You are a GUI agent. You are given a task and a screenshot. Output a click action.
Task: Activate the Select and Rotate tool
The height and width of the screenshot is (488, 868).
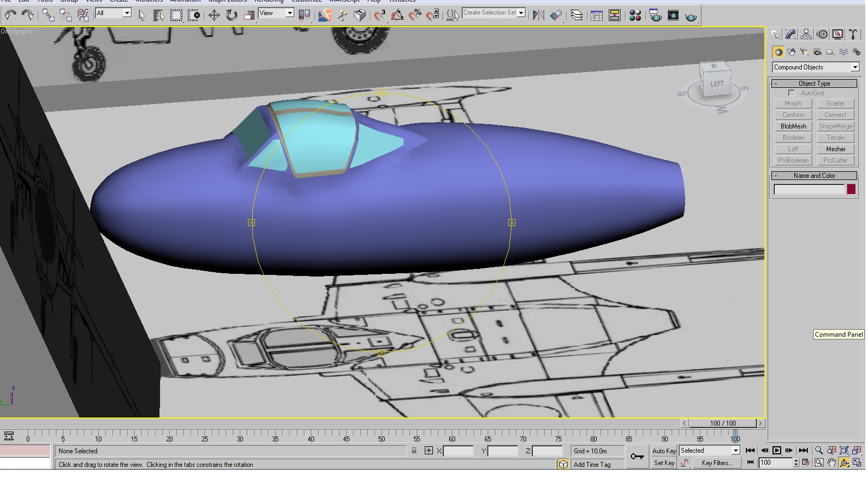[x=232, y=15]
